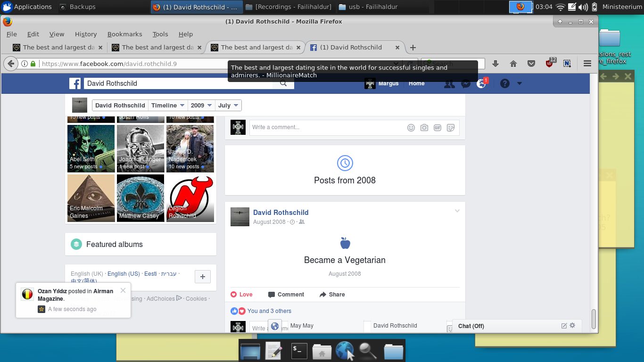This screenshot has height=362, width=644.
Task: Open Eric Malcolm Gaines friend thumbnail
Action: [x=91, y=198]
